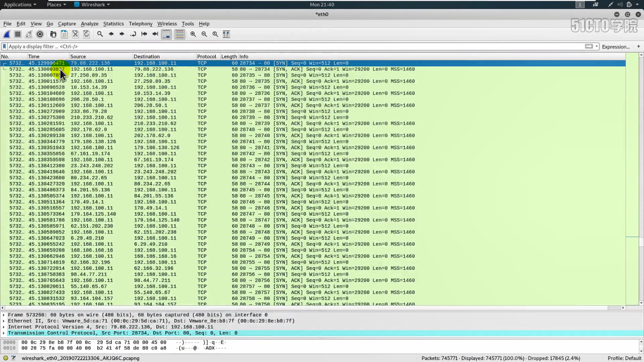Jump to the last packet in the list
This screenshot has height=362, width=644.
point(155,34)
